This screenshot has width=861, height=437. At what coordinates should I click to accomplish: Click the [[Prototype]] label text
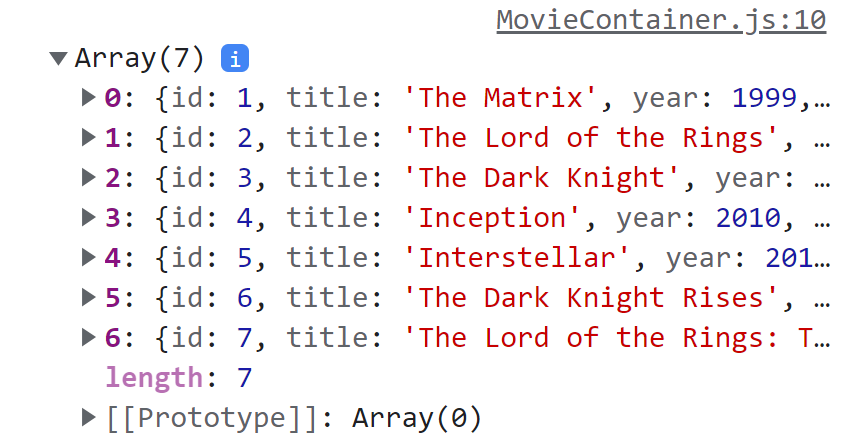(x=212, y=418)
